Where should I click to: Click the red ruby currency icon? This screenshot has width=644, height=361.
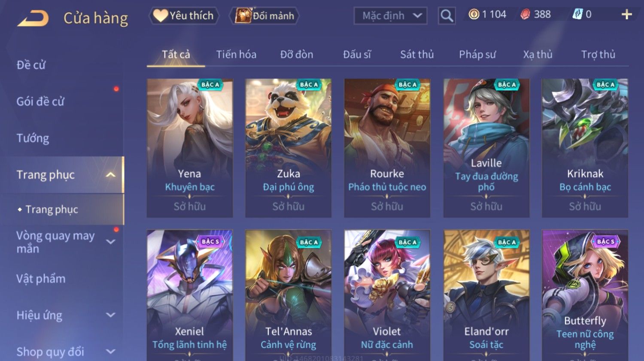(525, 15)
